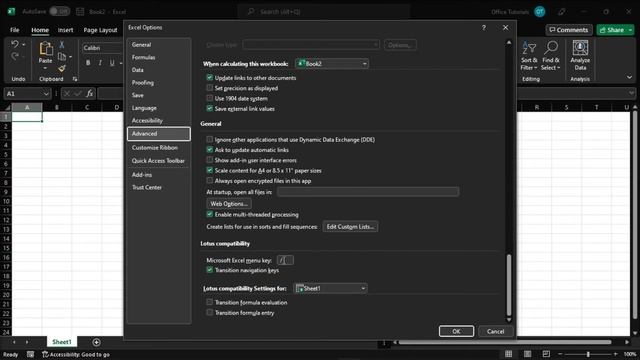
Task: Click Cancel in Excel Options dialog
Action: pyautogui.click(x=495, y=331)
